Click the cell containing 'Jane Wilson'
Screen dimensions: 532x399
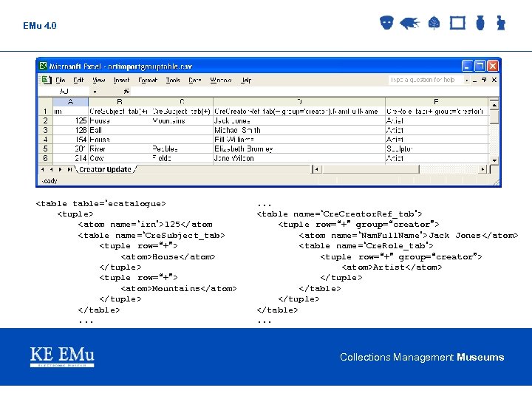pos(299,158)
